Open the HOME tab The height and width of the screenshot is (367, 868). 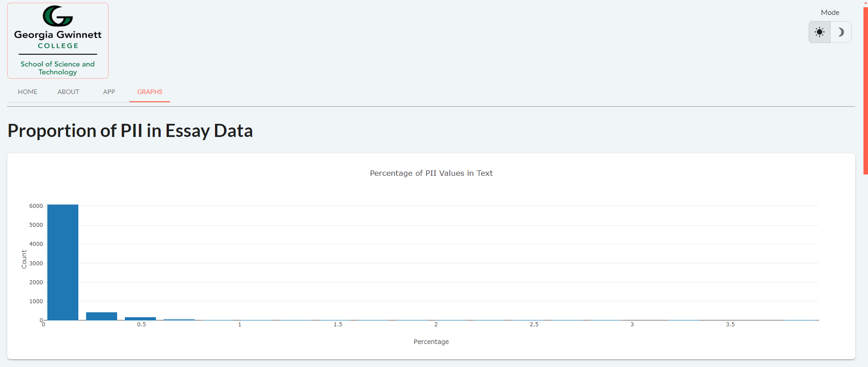tap(28, 92)
